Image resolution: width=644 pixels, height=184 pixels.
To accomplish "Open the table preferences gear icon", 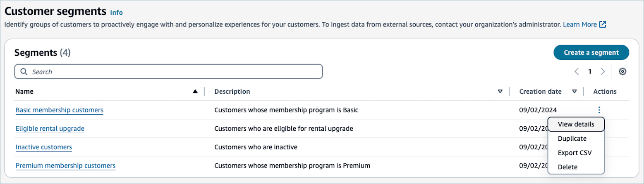I will (x=622, y=72).
